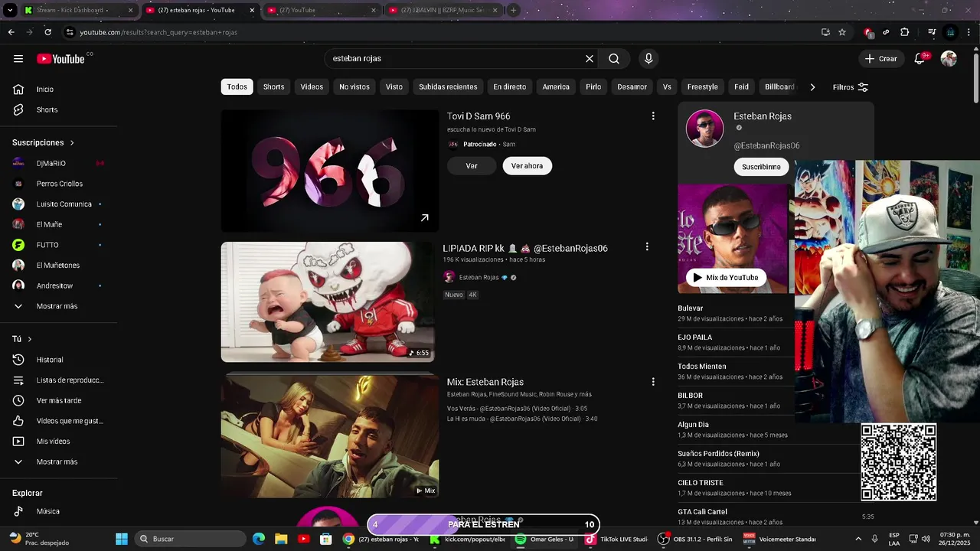The height and width of the screenshot is (551, 980).
Task: Open Spotify Omar Geles taskbar item
Action: [x=544, y=539]
